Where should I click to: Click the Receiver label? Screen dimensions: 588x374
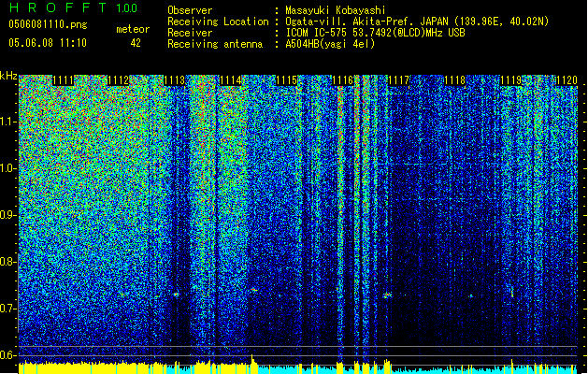[x=190, y=33]
